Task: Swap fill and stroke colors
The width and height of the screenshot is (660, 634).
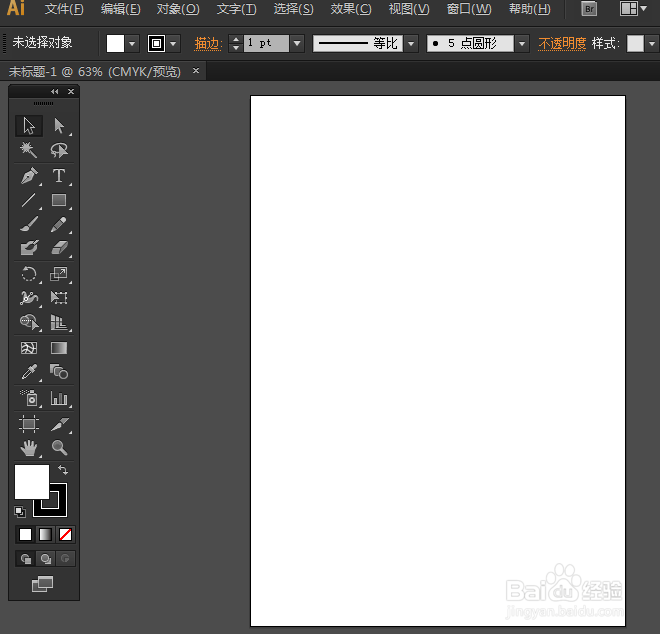Action: coord(63,470)
